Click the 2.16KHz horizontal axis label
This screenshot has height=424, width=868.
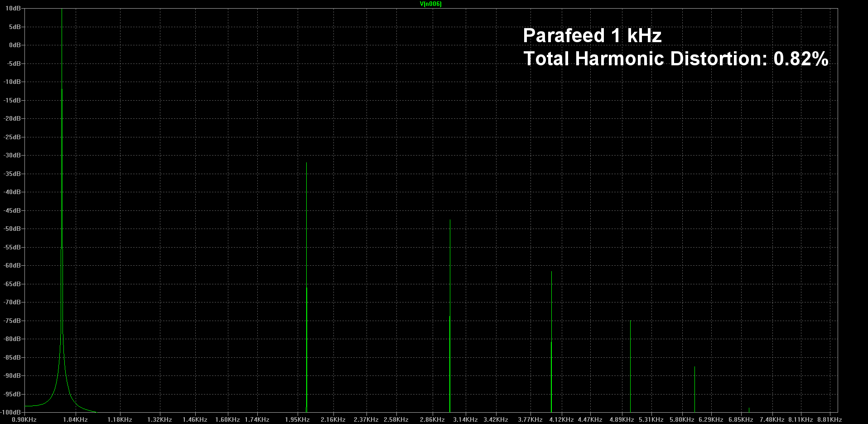[333, 420]
